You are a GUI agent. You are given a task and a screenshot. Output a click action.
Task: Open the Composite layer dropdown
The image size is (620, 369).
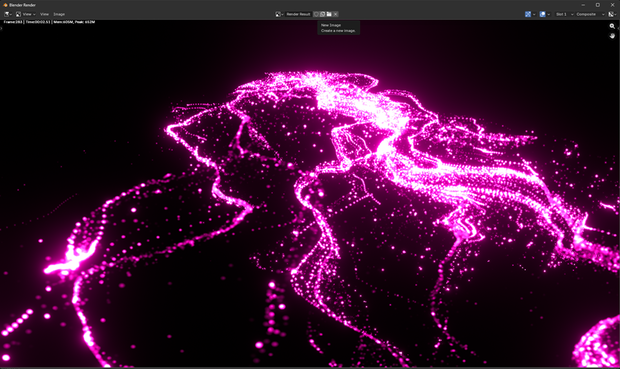point(590,14)
